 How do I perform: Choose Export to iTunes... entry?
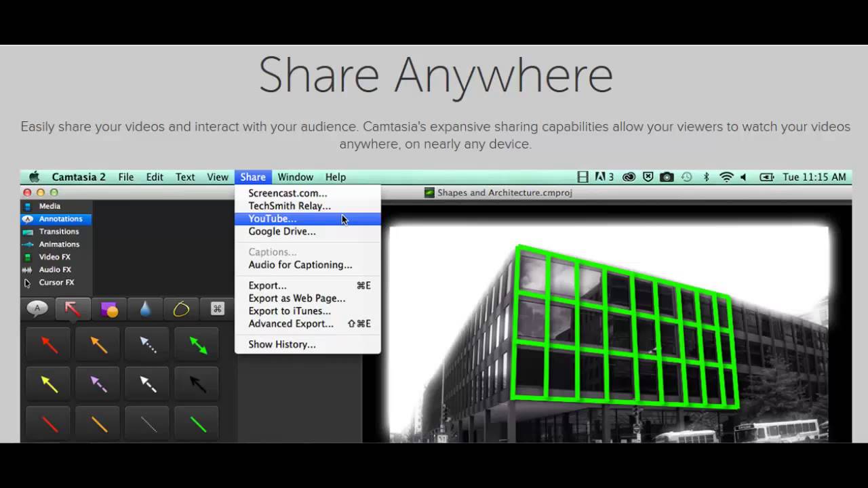308,311
